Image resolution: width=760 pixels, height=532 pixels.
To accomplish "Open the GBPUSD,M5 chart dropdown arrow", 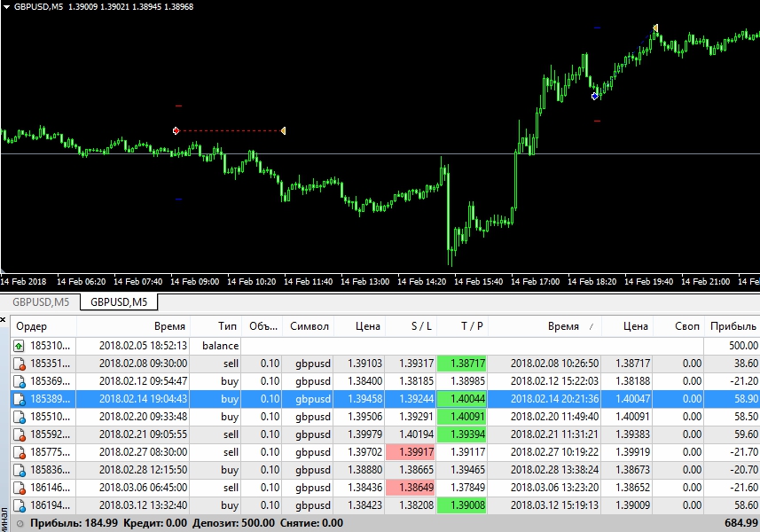I will (x=6, y=7).
